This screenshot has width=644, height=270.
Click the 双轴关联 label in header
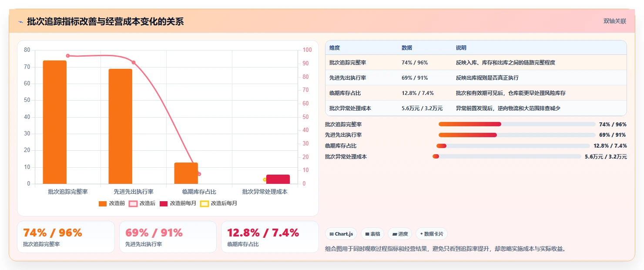[614, 21]
